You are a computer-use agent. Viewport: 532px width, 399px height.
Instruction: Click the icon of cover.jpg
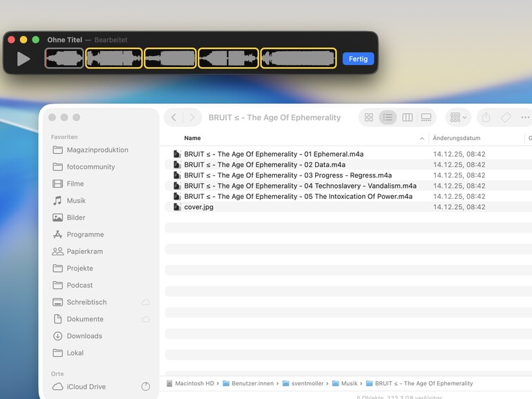click(x=177, y=207)
